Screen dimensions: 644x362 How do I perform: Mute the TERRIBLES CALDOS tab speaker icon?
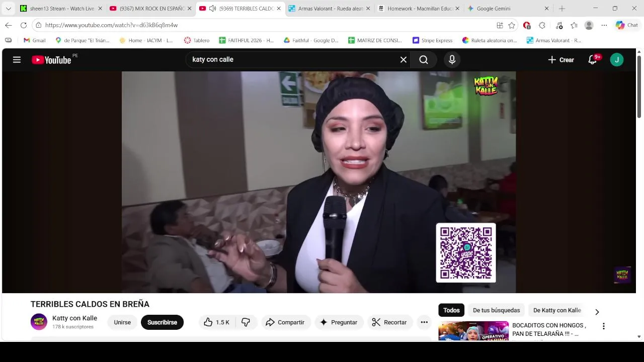213,9
